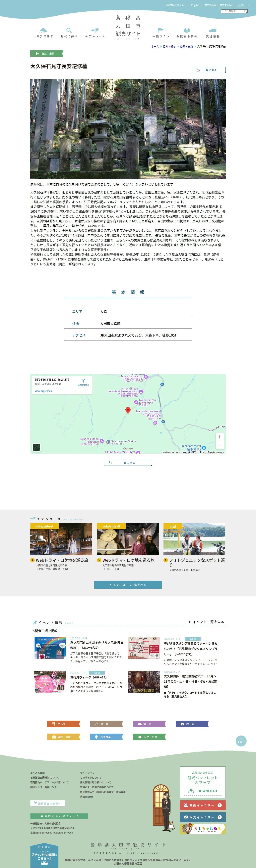This screenshot has width=256, height=868.
Task: Click the 自然・史跡 green category tag
Action: click(x=47, y=54)
